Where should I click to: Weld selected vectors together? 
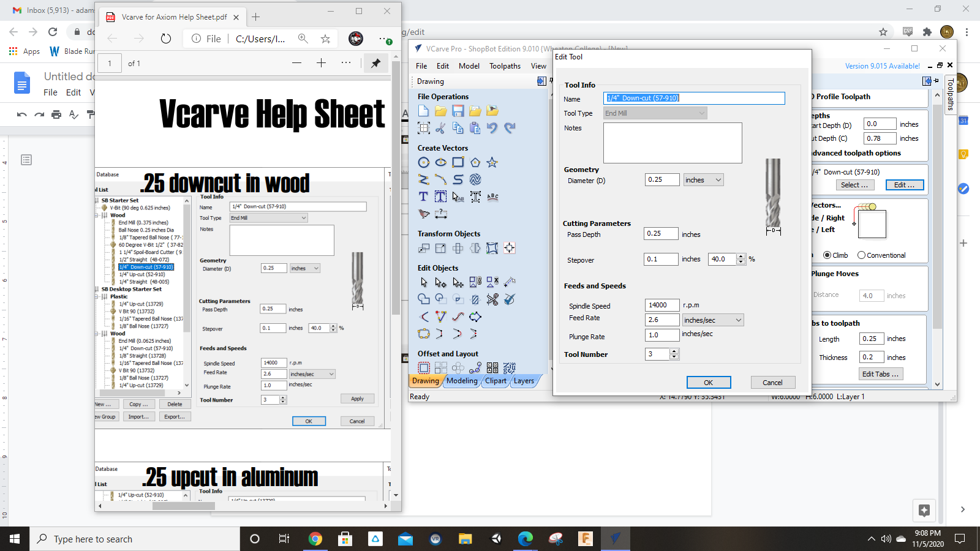click(x=423, y=299)
